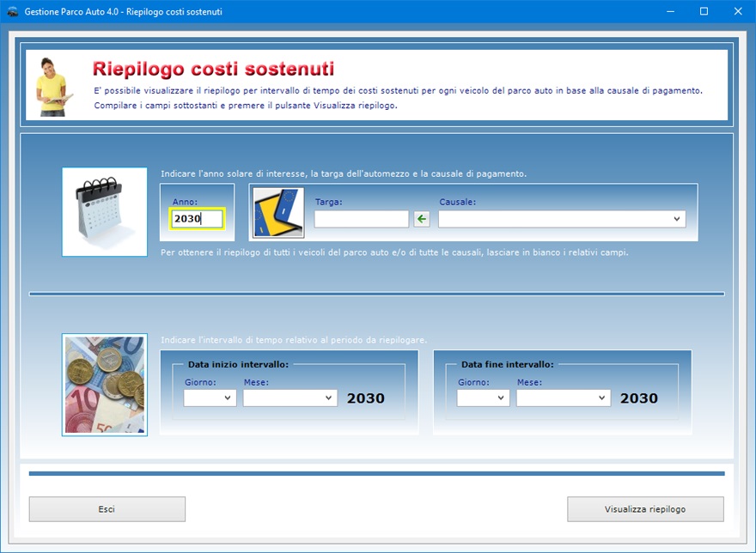Click the 'Targa:' label

coord(329,202)
